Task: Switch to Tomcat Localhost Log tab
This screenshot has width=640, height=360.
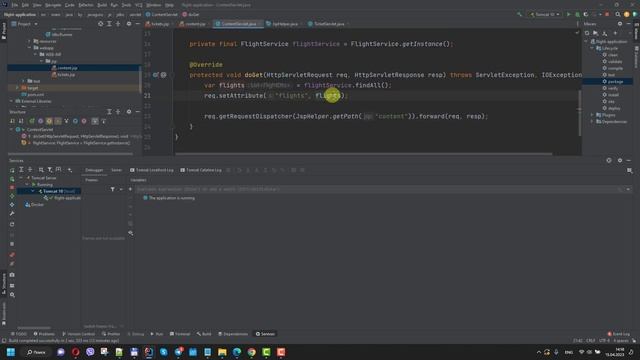Action: tap(152, 170)
